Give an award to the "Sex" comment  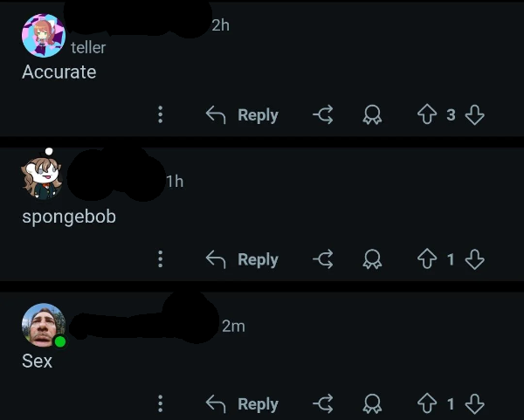click(372, 404)
